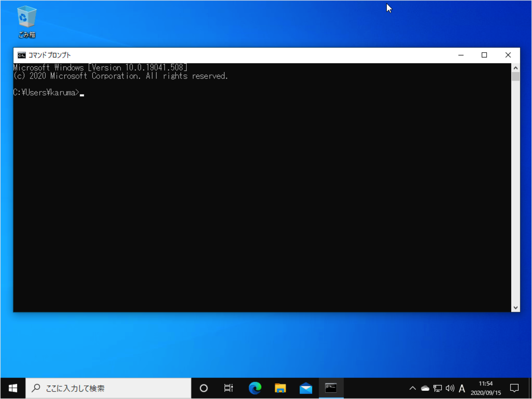The width and height of the screenshot is (532, 399).
Task: Toggle the network status tray icon
Action: [x=437, y=388]
